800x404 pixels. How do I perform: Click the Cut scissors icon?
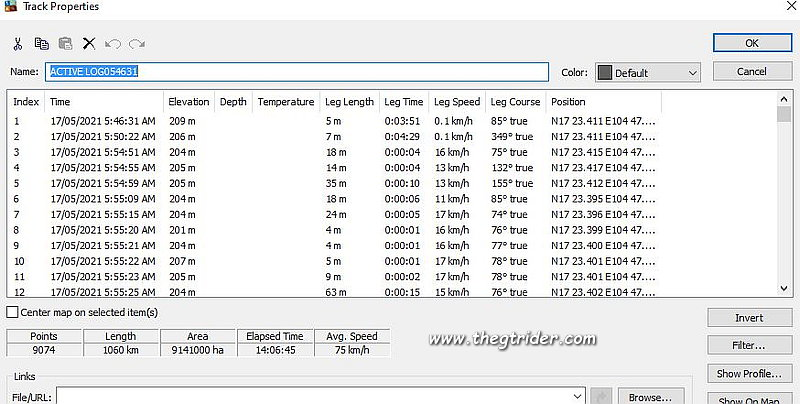tap(17, 44)
